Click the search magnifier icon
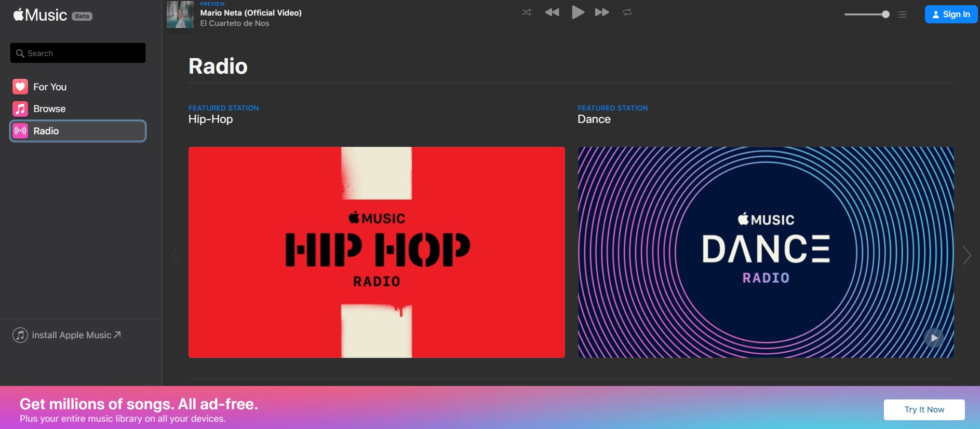This screenshot has height=429, width=980. 20,53
